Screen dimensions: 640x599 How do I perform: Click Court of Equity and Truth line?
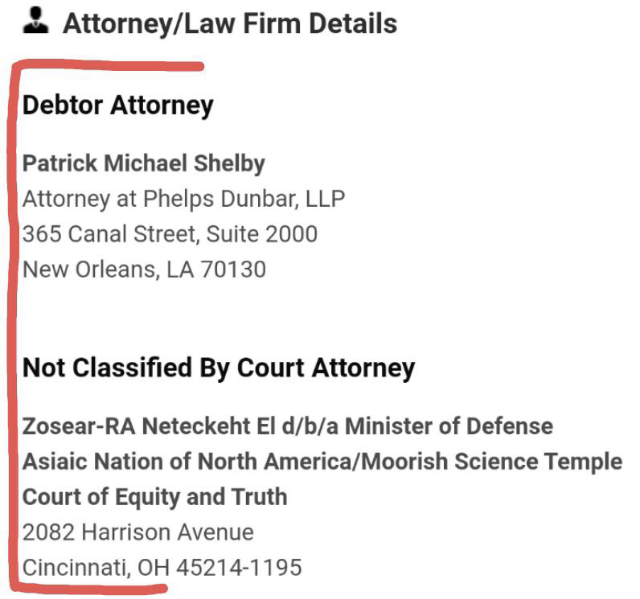point(155,497)
